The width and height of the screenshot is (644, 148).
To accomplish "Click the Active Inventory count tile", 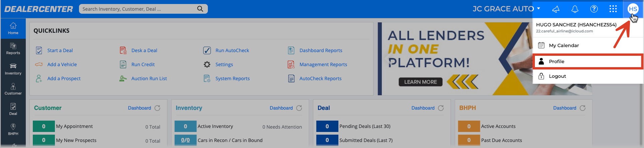I will pos(185,126).
